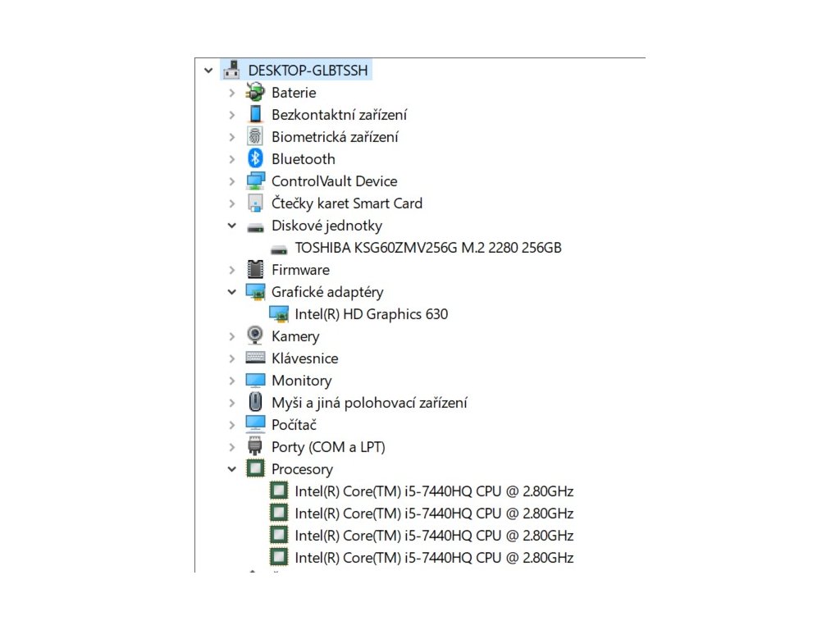This screenshot has width=840, height=630.
Task: Click the chip icon next to Firmware
Action: (256, 269)
